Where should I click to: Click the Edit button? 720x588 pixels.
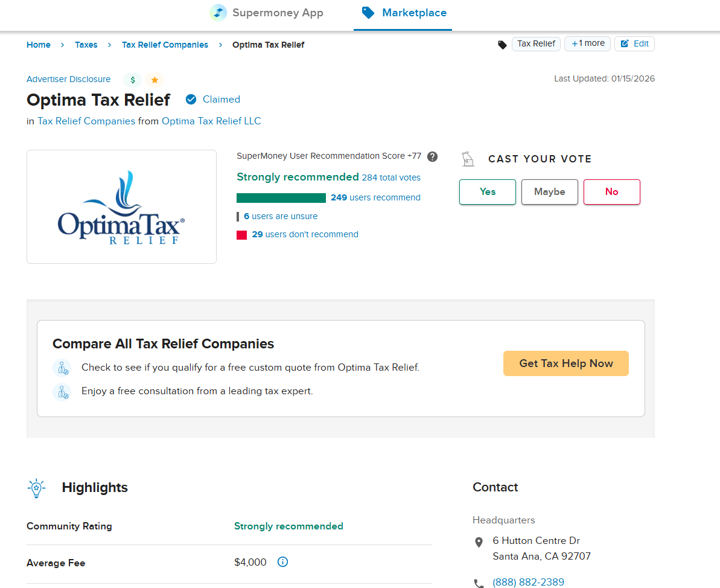coord(634,43)
